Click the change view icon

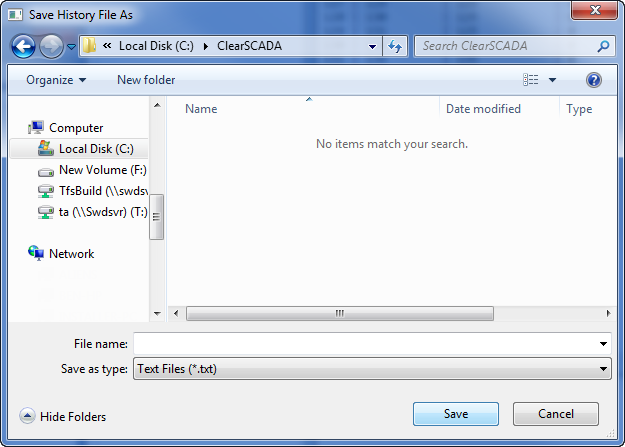point(531,80)
